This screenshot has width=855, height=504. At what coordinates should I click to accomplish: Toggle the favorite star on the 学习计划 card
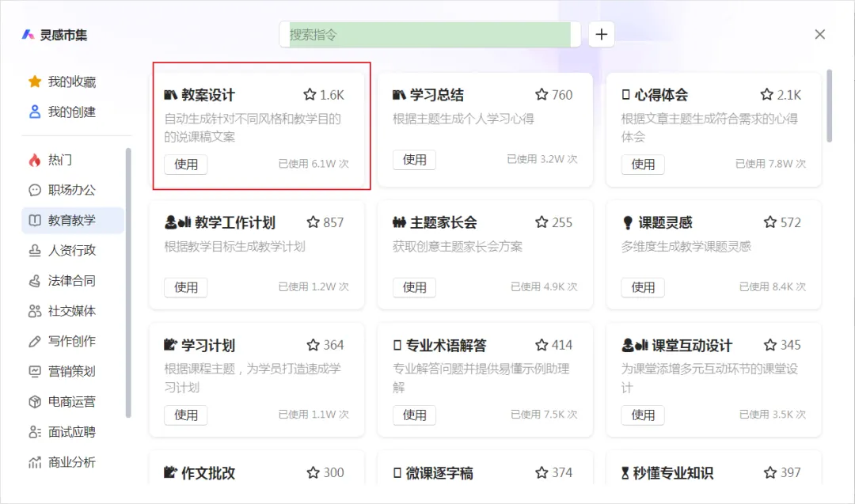click(x=313, y=345)
